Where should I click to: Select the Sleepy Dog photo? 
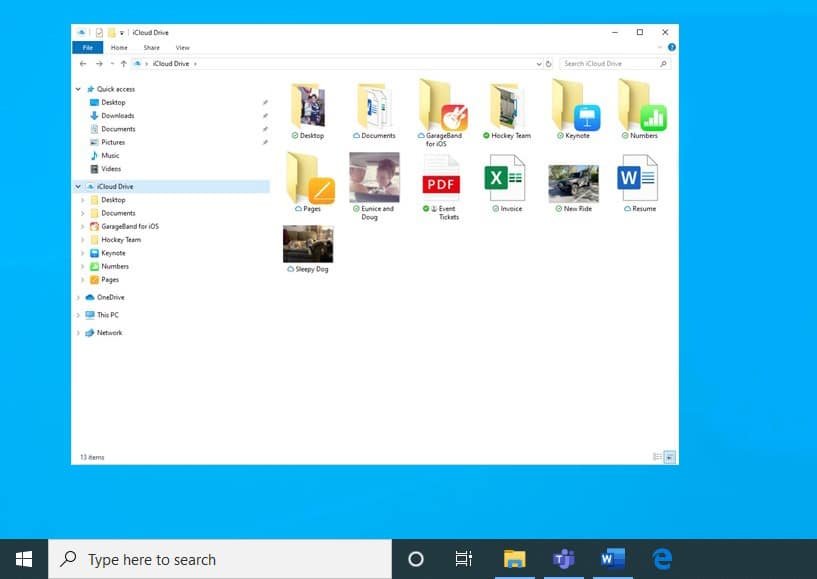click(x=307, y=245)
